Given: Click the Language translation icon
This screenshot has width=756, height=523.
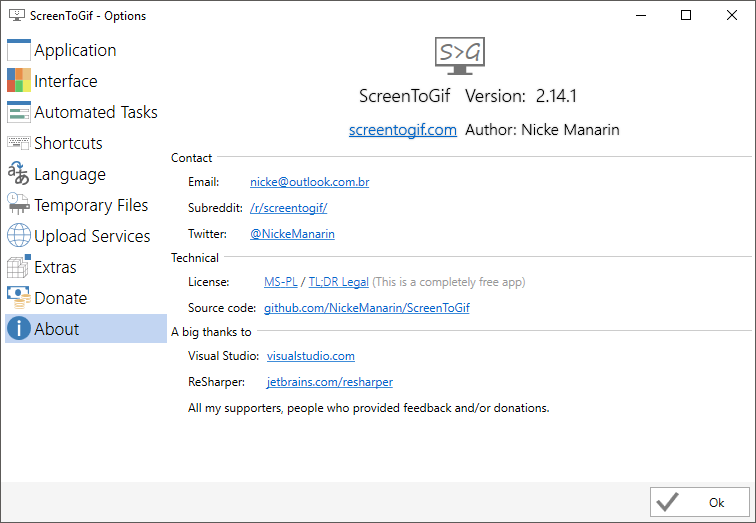Looking at the screenshot, I should (19, 174).
